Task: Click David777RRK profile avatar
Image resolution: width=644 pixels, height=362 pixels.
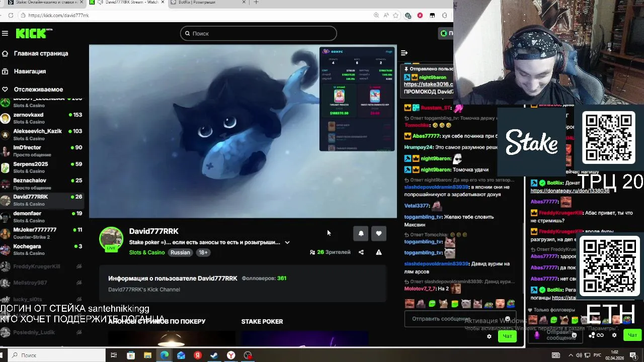Action: 111,239
